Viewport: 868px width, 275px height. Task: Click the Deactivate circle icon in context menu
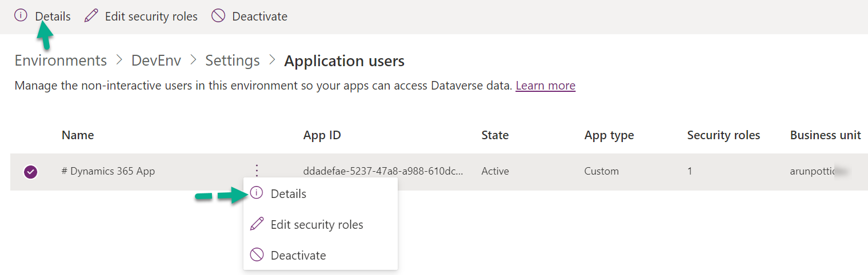(x=257, y=255)
